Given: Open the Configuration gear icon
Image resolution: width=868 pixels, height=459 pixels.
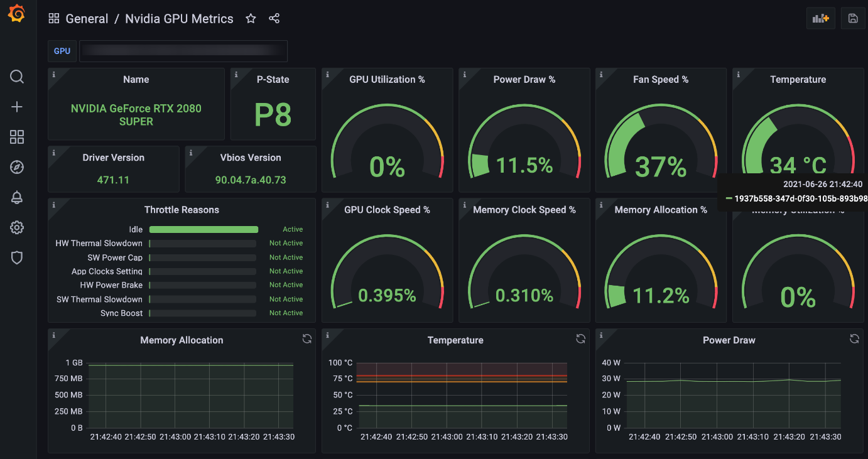Looking at the screenshot, I should [17, 227].
